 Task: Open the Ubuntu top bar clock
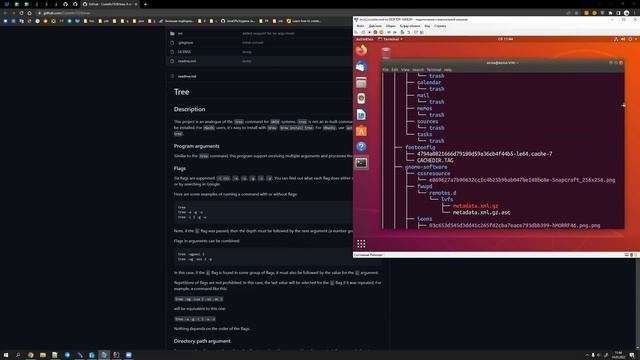pyautogui.click(x=505, y=39)
